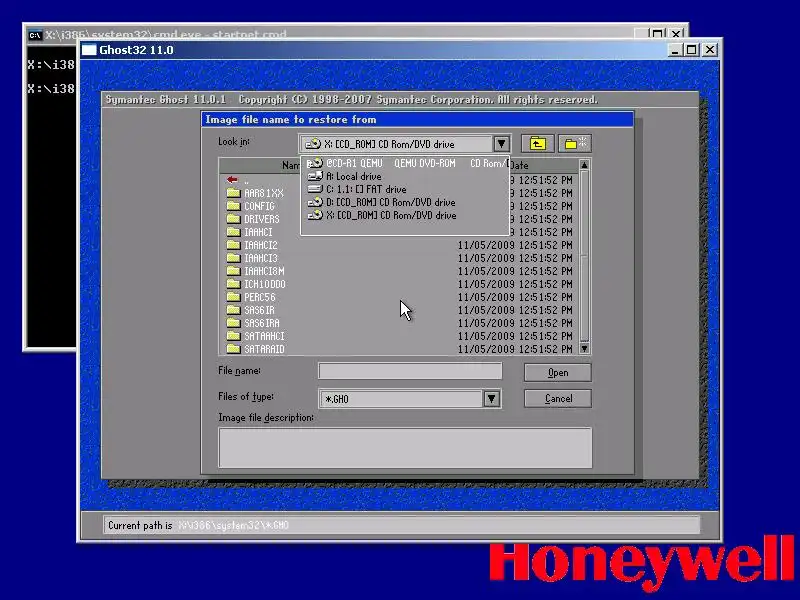Click the SATARAID row date 11/05/2009
This screenshot has height=600, width=800.
486,349
